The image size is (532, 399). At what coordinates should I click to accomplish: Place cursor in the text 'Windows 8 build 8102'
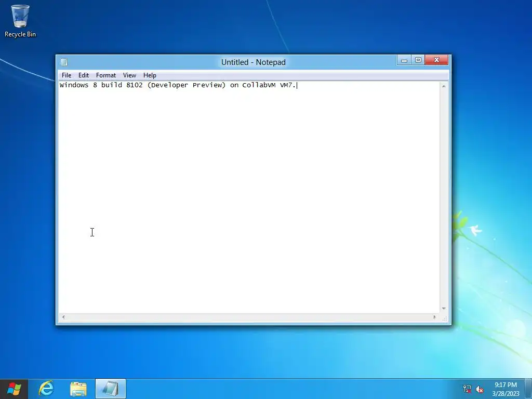click(101, 85)
